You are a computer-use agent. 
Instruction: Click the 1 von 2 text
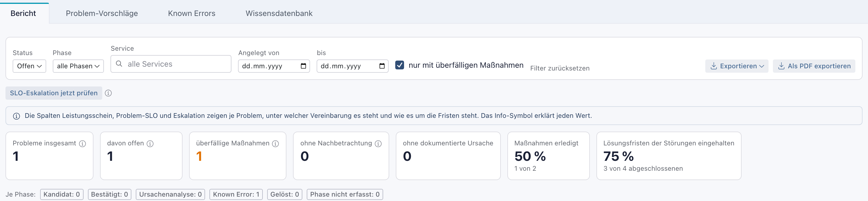pos(525,169)
